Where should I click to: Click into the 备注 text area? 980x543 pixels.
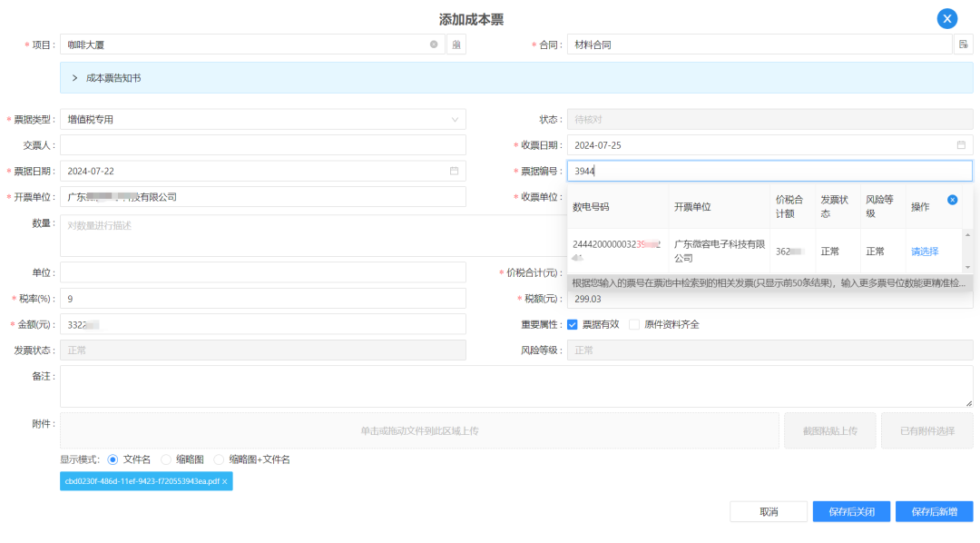click(x=515, y=386)
